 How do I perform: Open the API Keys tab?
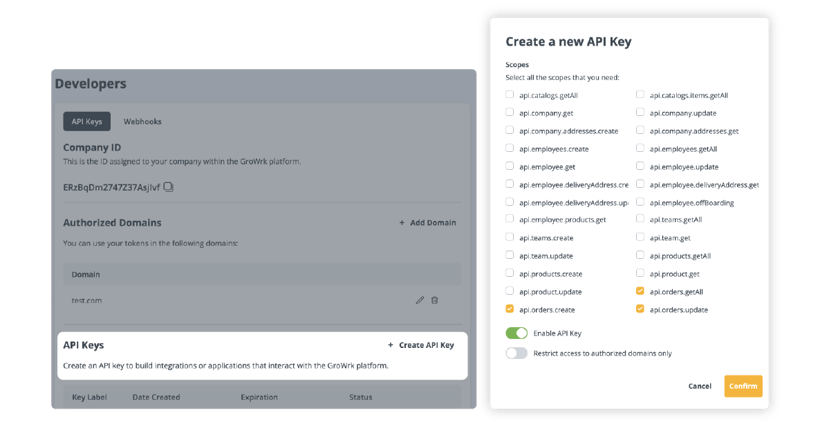point(87,121)
